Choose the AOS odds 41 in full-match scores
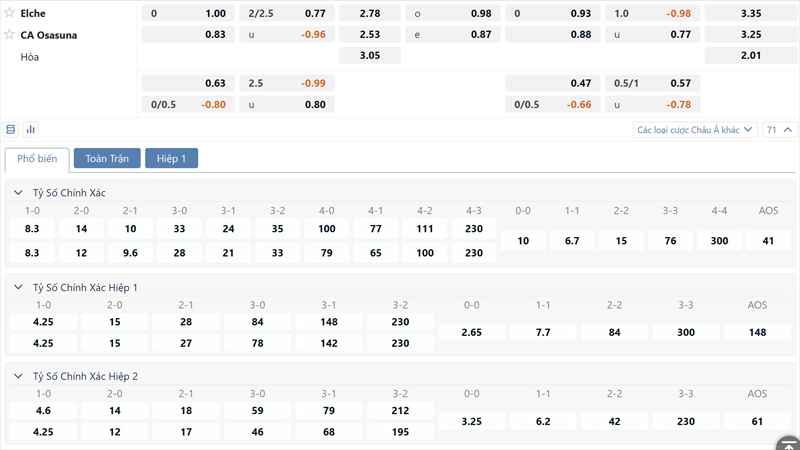The image size is (800, 450). click(768, 241)
